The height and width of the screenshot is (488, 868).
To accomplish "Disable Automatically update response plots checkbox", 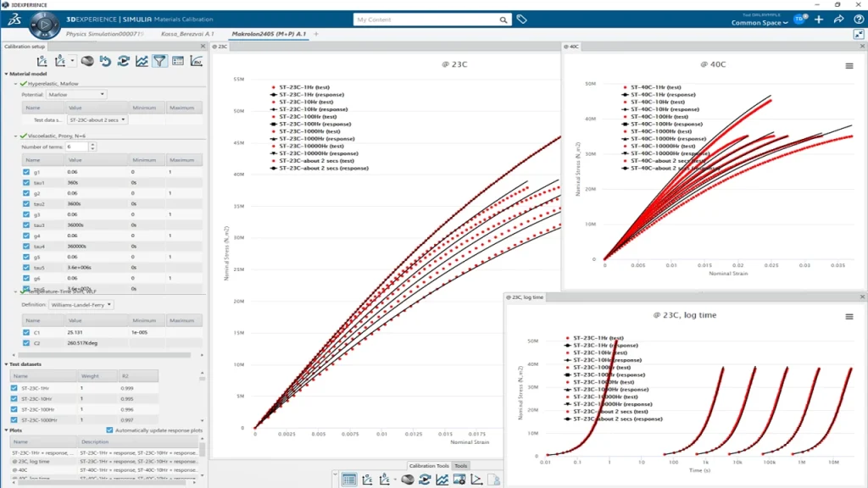I will click(x=109, y=430).
